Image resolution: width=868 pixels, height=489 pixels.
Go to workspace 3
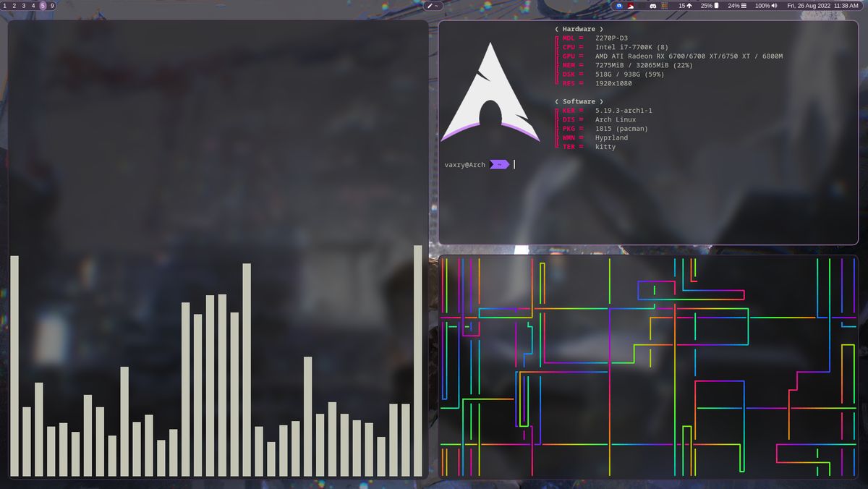(x=23, y=5)
